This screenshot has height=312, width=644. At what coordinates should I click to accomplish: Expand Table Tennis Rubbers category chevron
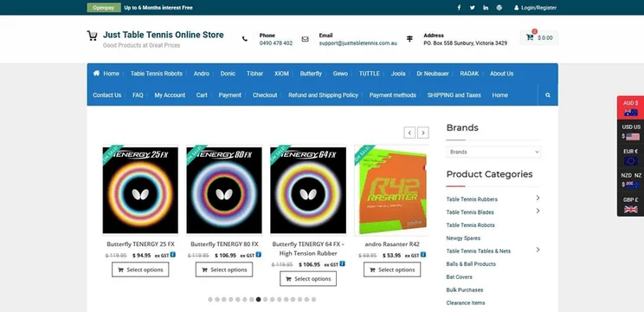pos(538,198)
